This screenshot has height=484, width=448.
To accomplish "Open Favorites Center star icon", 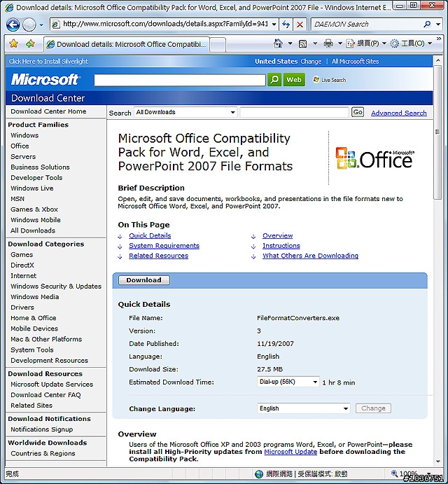I will pyautogui.click(x=13, y=44).
